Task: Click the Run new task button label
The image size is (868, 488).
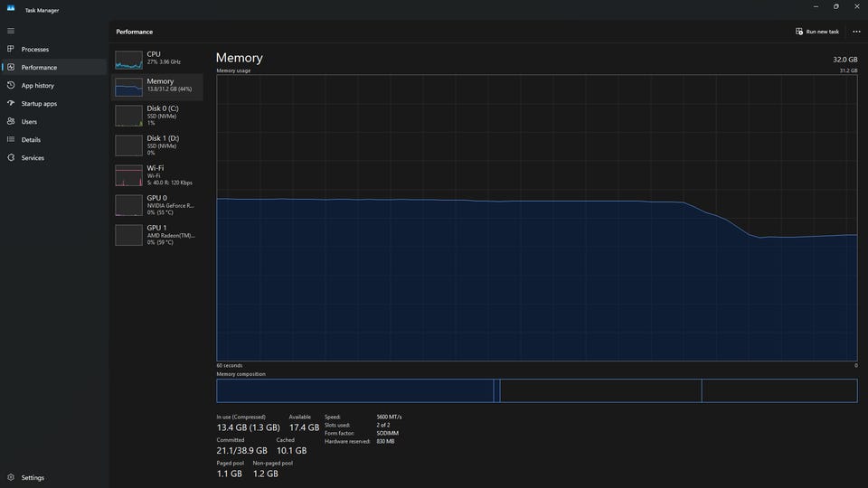Action: click(x=822, y=32)
